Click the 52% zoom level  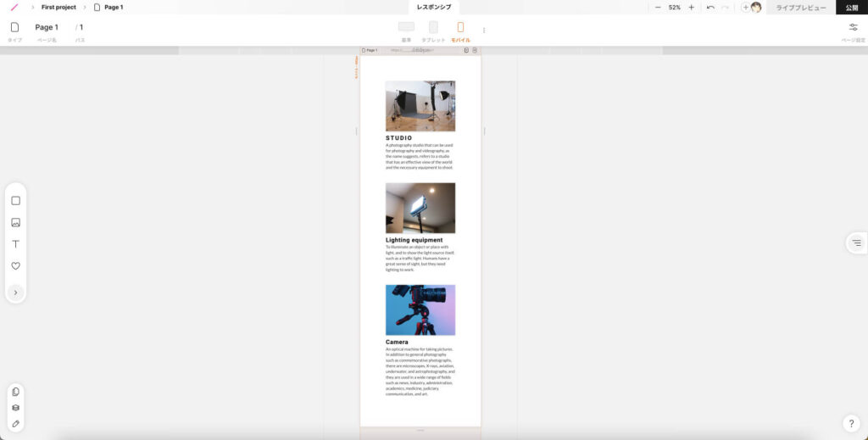coord(674,7)
